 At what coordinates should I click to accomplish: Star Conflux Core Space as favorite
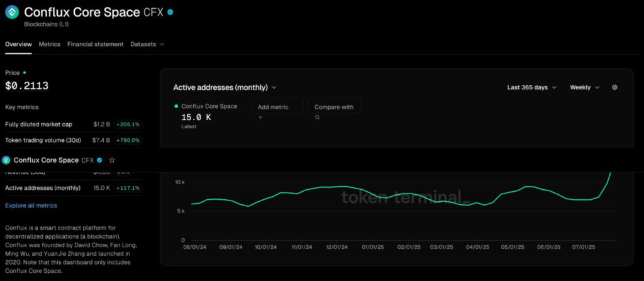112,160
